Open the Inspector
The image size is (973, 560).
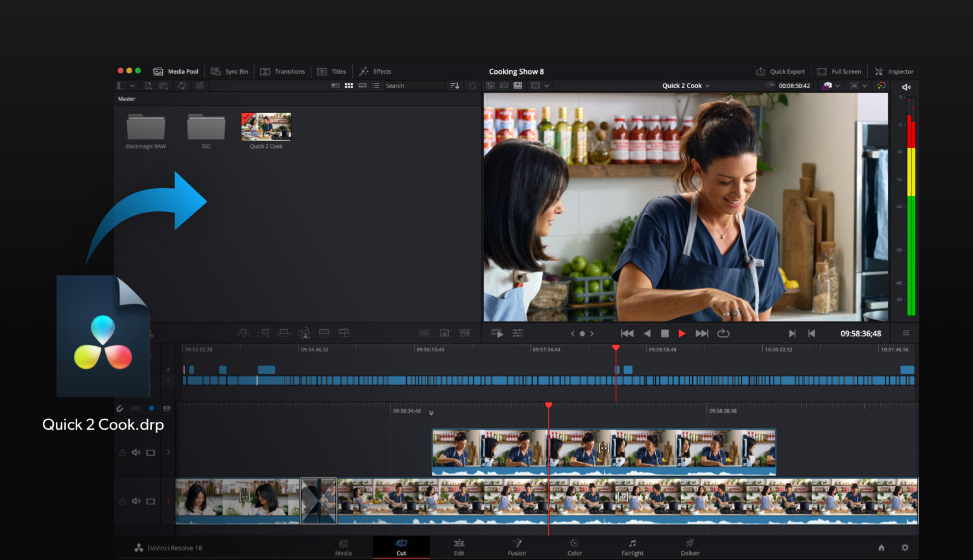click(x=895, y=71)
